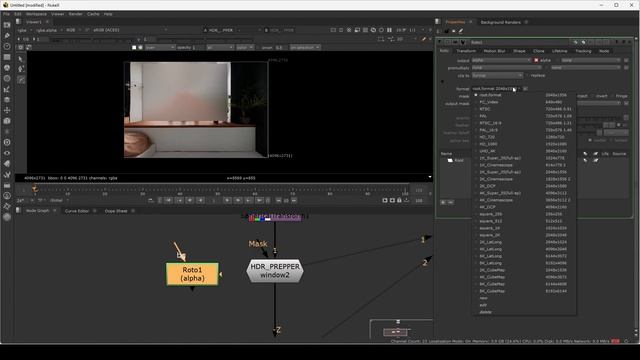640x360 pixels.
Task: Select square_512 from the format list
Action: click(x=523, y=221)
